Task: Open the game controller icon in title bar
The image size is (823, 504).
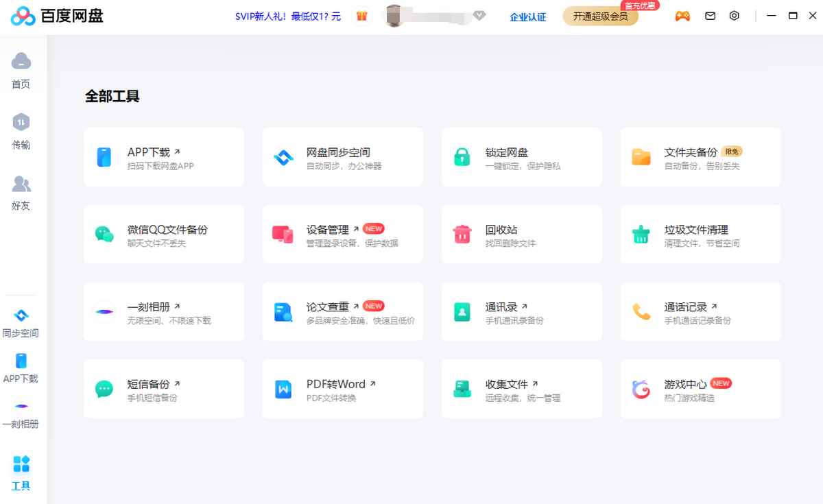Action: (x=682, y=16)
